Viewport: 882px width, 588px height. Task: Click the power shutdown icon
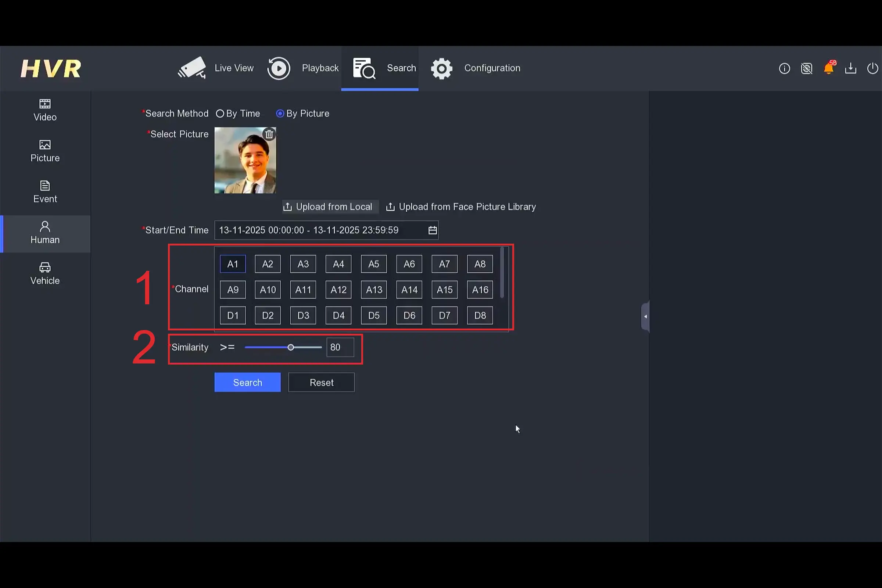click(x=872, y=69)
